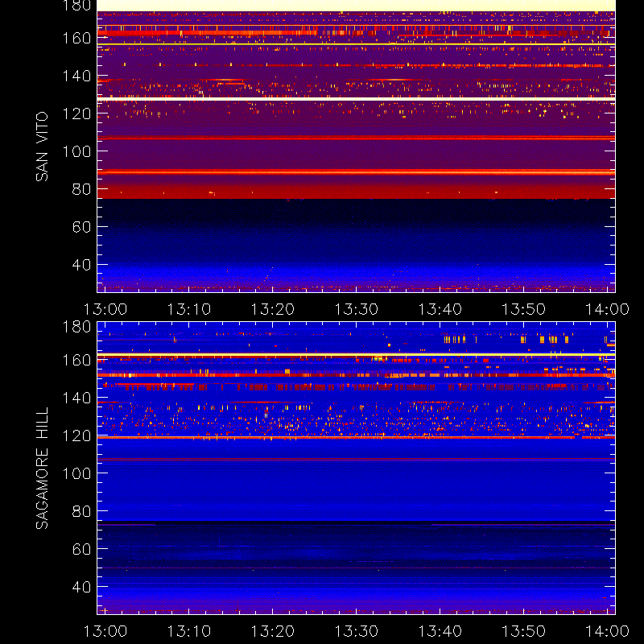Click 13:10 time label under SAN VITO plot
Image resolution: width=644 pixels, height=644 pixels.
click(189, 309)
